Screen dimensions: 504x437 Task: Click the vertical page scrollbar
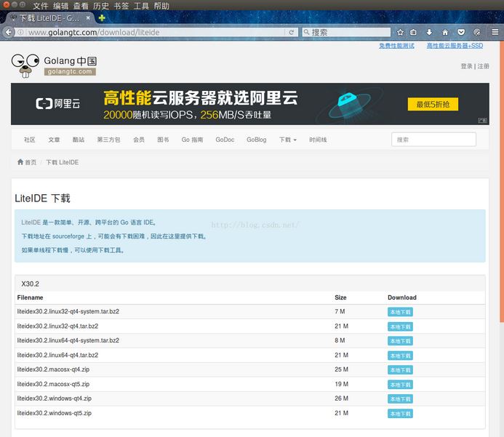point(501,182)
